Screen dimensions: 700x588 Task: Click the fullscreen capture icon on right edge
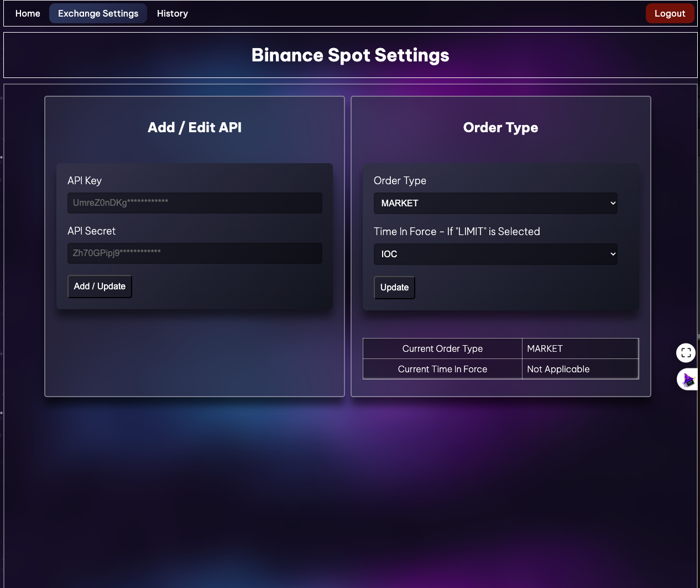[686, 352]
